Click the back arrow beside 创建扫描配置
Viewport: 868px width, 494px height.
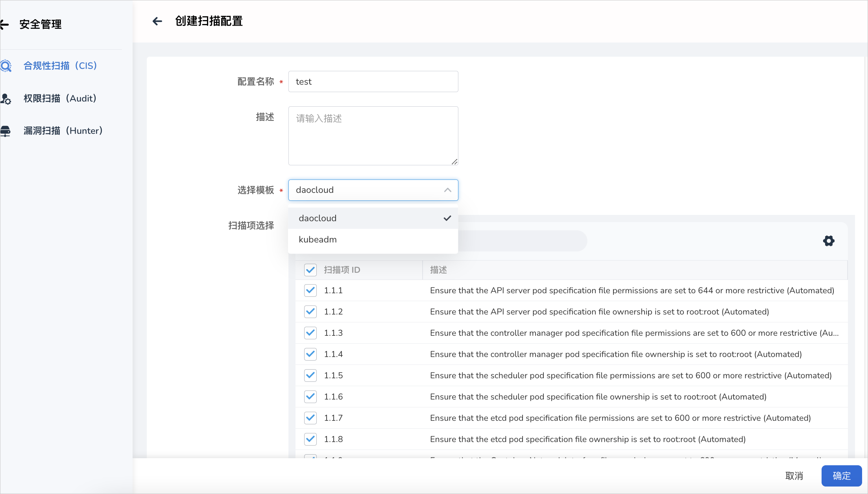157,21
